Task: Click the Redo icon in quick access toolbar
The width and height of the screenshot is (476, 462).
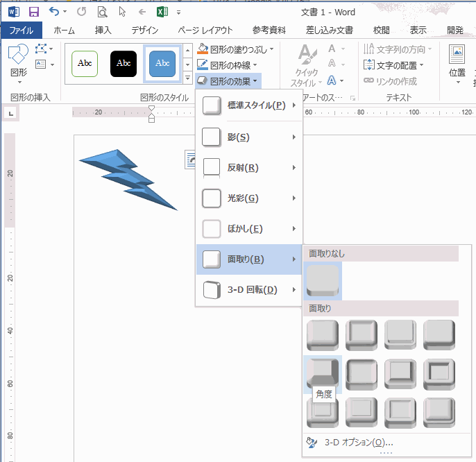Action: tap(81, 12)
